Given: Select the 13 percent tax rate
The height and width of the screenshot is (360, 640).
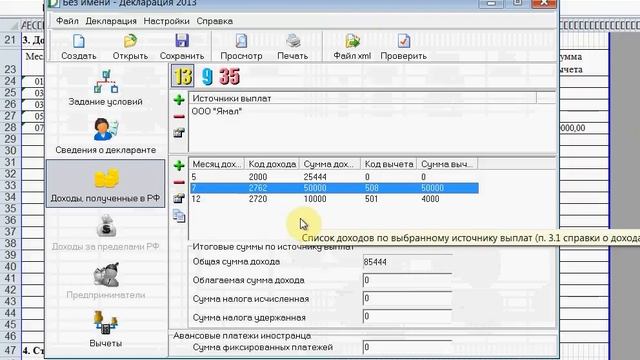Looking at the screenshot, I should click(182, 76).
